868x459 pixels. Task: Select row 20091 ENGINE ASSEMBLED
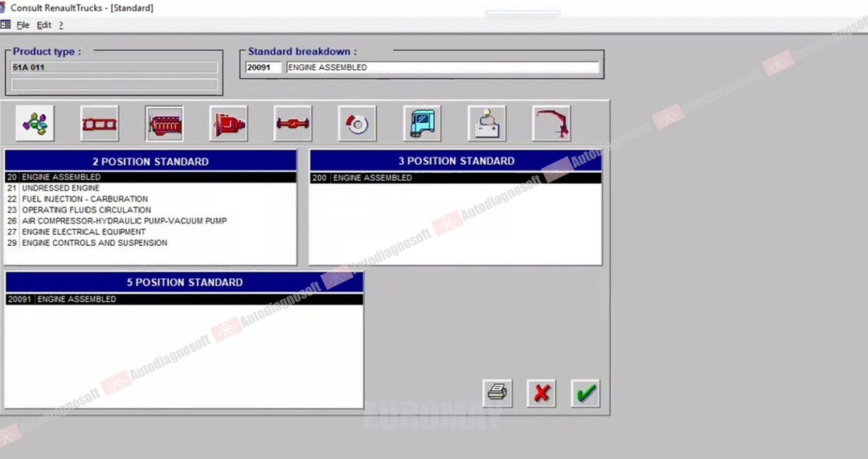[x=184, y=299]
